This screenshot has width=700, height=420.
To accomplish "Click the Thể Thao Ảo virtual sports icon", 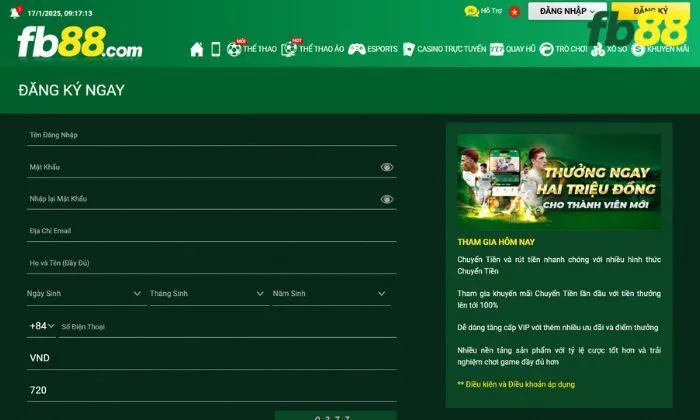I will [x=289, y=49].
